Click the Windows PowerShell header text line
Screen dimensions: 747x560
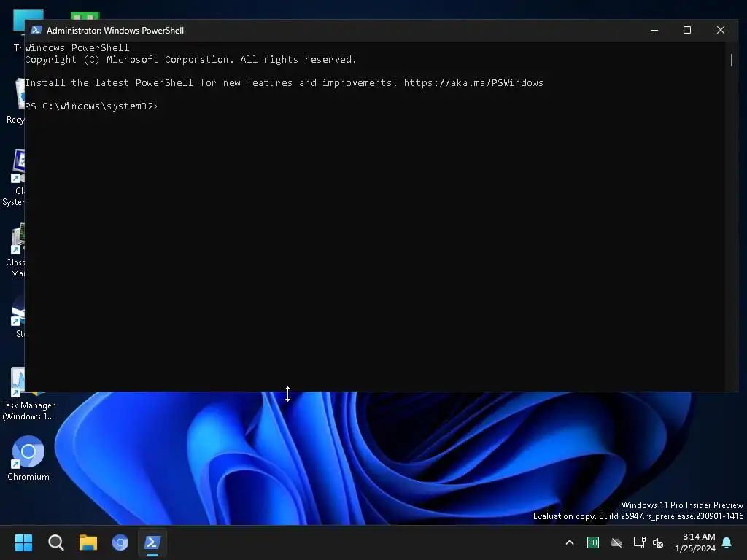coord(77,47)
